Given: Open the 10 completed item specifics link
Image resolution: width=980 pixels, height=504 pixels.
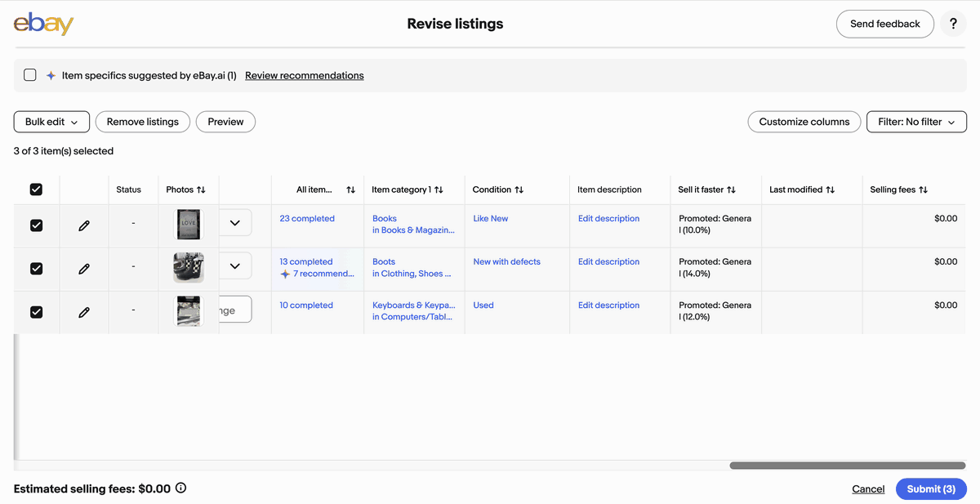Looking at the screenshot, I should tap(306, 305).
